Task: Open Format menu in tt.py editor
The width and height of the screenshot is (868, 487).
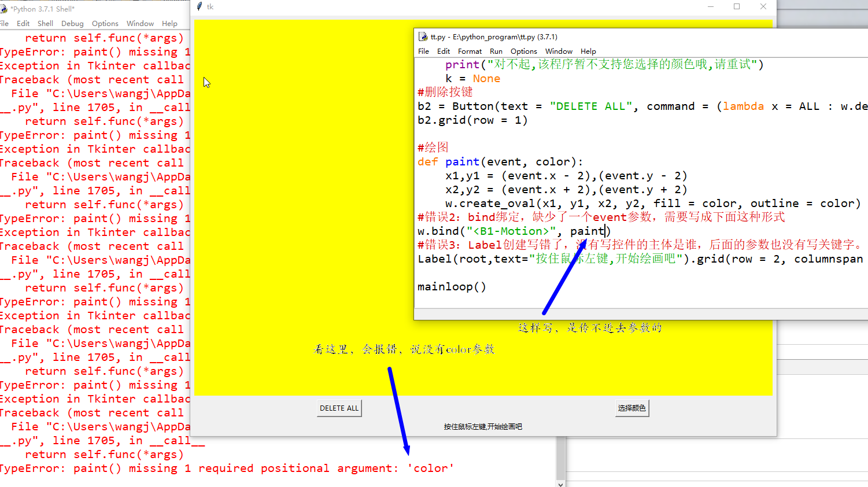Action: coord(470,51)
